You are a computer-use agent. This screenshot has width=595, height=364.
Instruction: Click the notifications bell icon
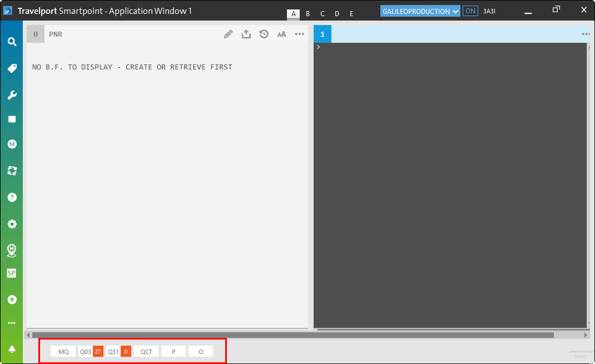click(12, 349)
